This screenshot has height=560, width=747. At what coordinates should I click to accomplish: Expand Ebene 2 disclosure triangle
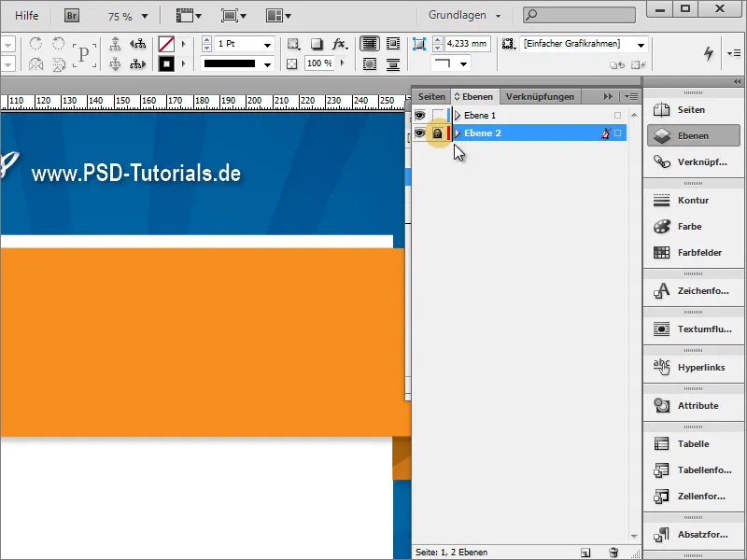click(x=458, y=133)
